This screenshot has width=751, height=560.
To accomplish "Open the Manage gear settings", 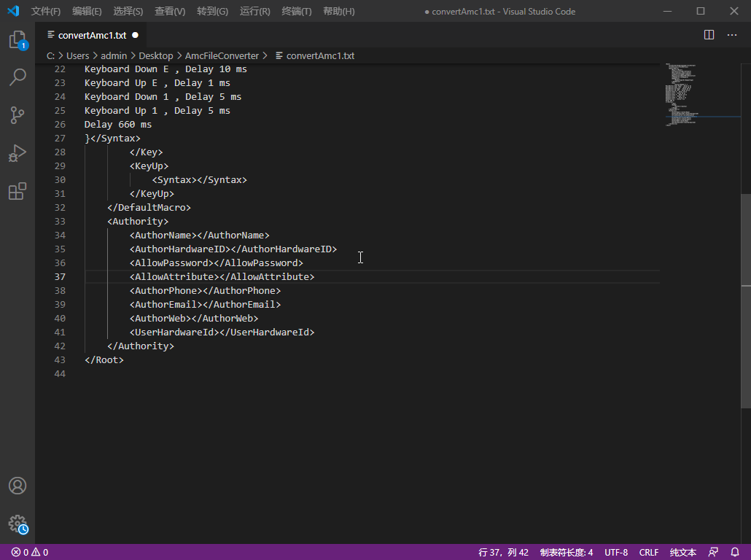I will 17,524.
